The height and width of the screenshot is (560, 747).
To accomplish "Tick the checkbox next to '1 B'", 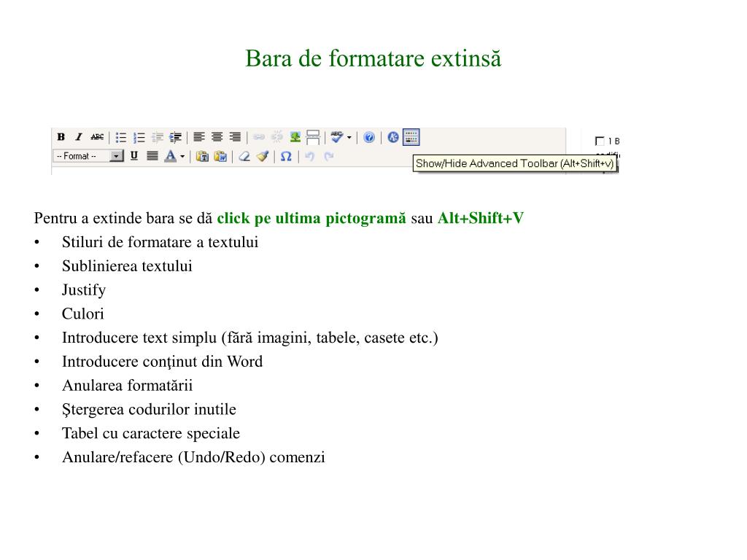I will pos(600,141).
